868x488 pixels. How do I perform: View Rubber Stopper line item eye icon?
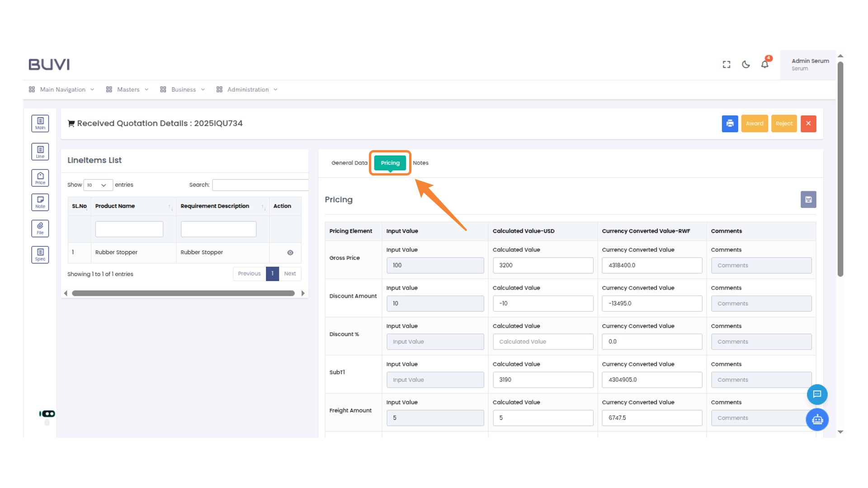point(290,253)
